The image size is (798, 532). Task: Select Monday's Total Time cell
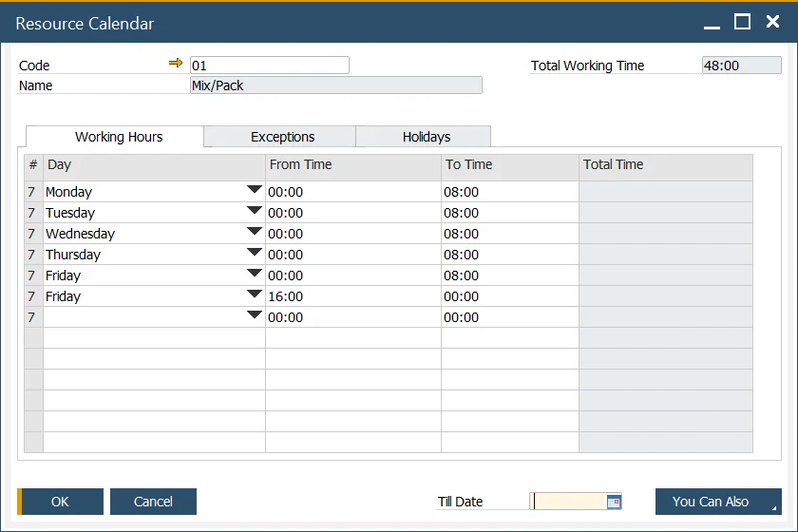click(x=666, y=192)
